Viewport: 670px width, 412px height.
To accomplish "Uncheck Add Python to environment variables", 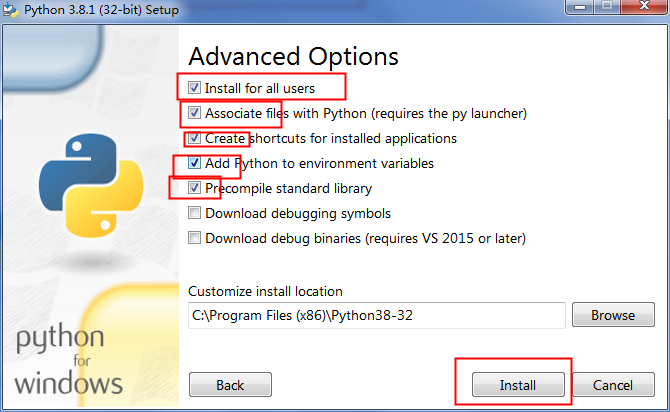I will [194, 163].
